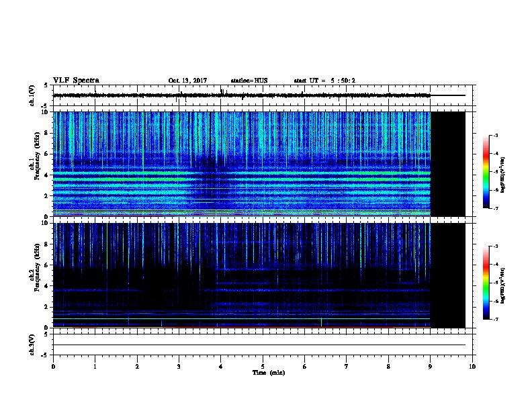This screenshot has height=411, width=532.
Task: Click the time axis tick label "5"
Action: 263,367
